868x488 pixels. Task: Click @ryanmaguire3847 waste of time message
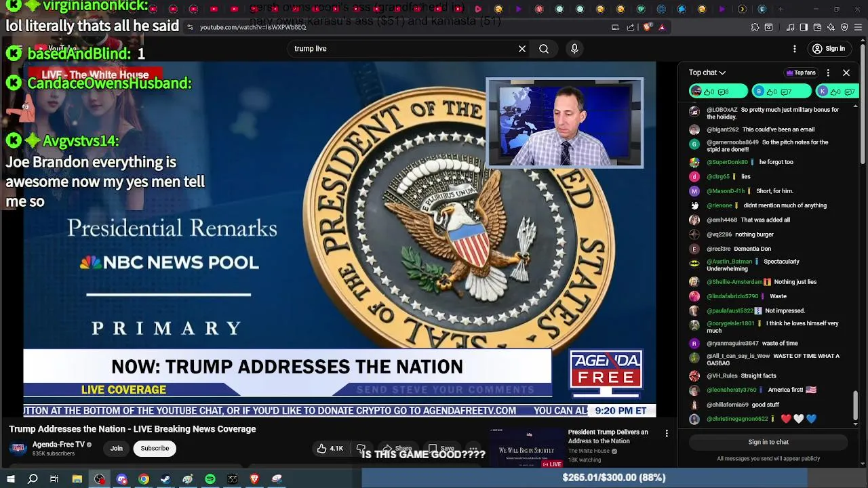[769, 344]
